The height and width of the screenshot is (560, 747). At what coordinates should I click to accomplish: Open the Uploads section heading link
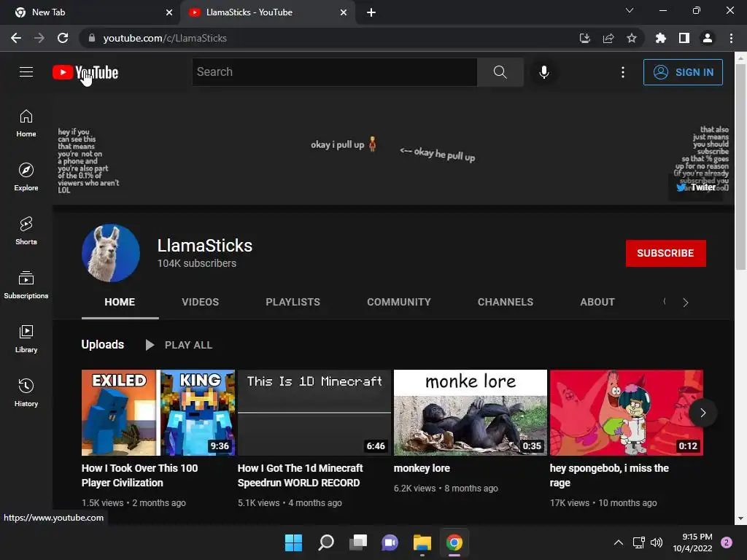coord(102,344)
